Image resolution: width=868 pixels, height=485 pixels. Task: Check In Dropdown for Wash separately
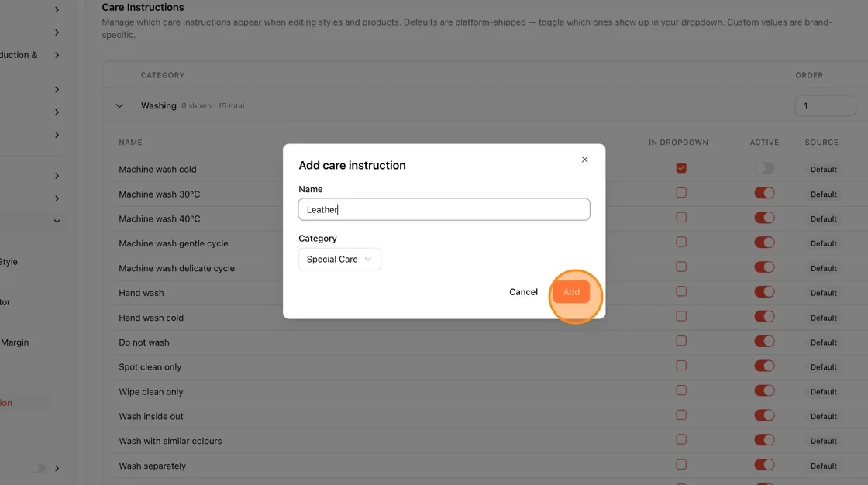[x=681, y=465]
